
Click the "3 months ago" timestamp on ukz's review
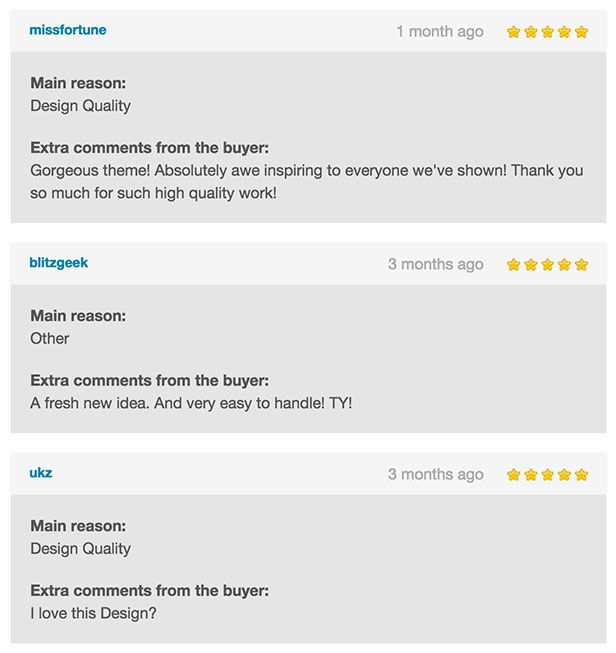[435, 475]
